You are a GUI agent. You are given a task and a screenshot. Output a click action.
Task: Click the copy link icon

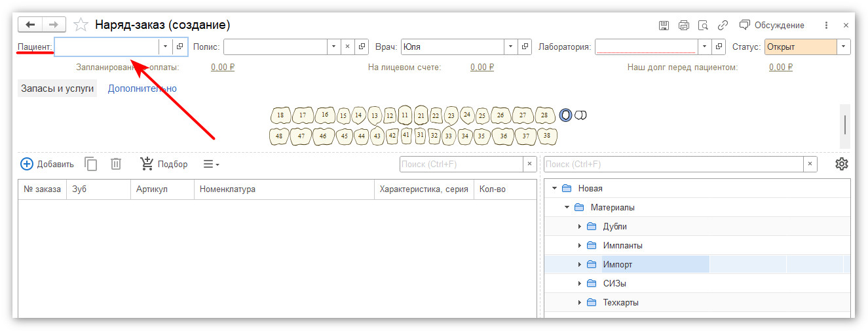click(x=723, y=26)
